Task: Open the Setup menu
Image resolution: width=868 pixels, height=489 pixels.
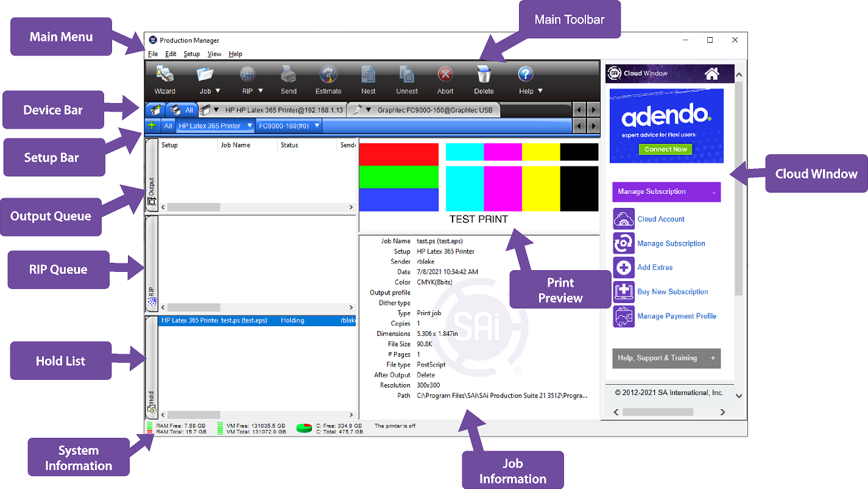Action: click(x=192, y=54)
